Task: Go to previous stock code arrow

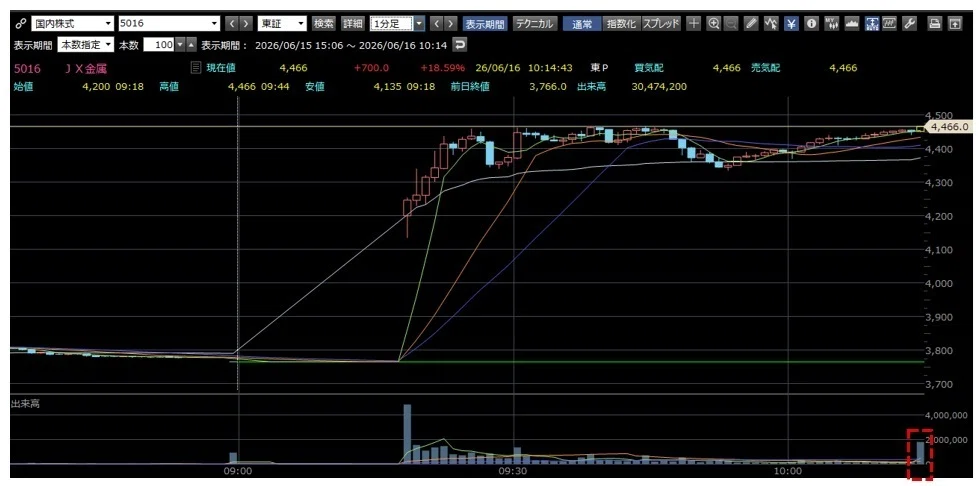Action: tap(232, 24)
